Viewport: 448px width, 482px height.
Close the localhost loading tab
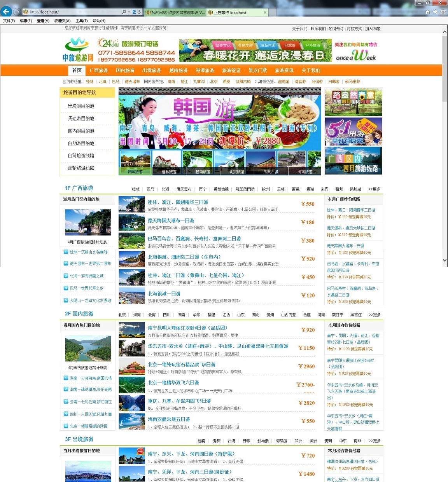265,12
